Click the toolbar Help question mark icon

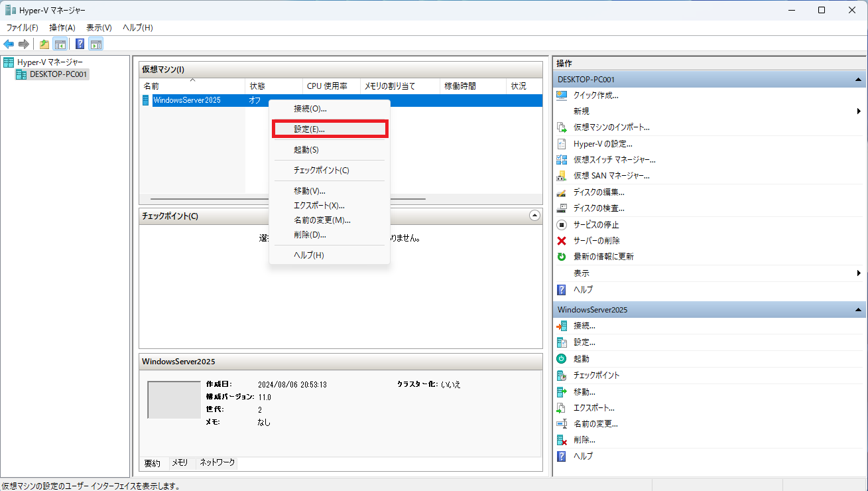80,44
